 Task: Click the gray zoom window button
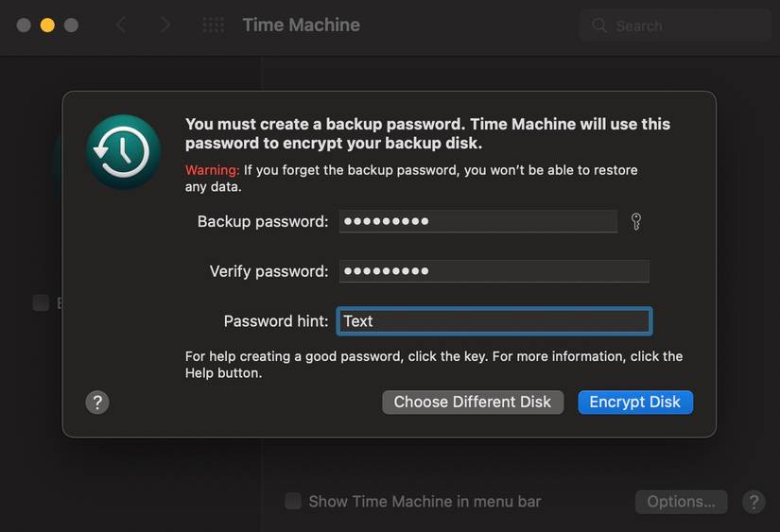pos(71,26)
